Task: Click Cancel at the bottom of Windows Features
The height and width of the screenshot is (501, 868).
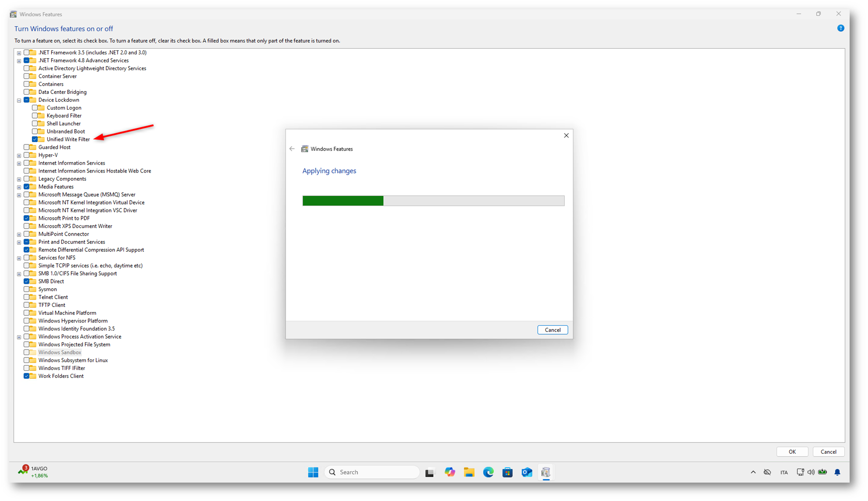Action: tap(828, 452)
